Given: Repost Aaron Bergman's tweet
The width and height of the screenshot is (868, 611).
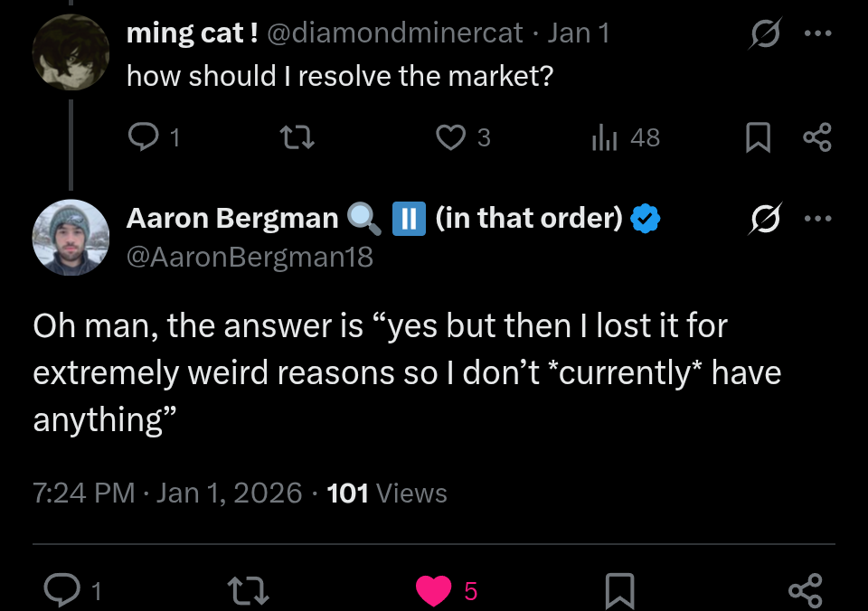Looking at the screenshot, I should [x=248, y=591].
